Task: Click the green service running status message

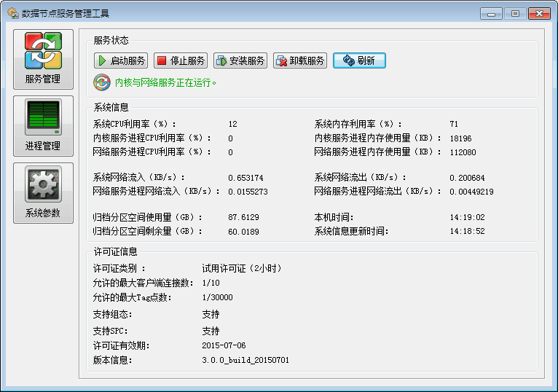Action: [166, 83]
